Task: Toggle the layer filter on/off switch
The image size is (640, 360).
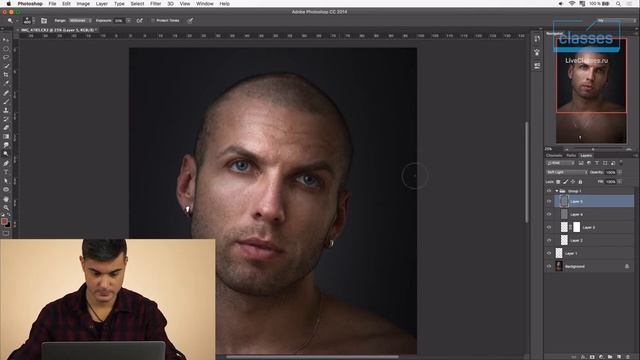Action: [621, 162]
